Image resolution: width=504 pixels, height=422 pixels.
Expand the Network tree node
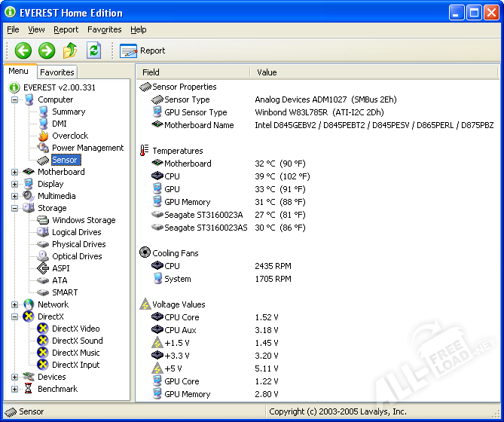point(14,304)
